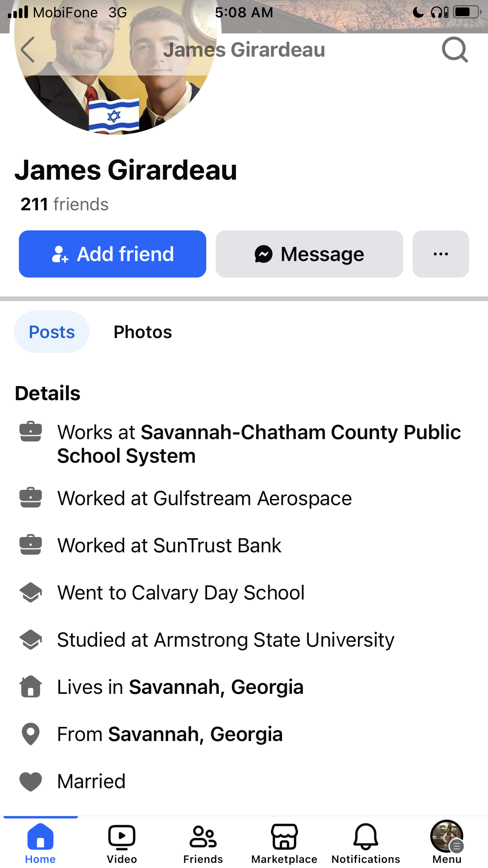Tap the Studied at Armstrong State University entry
Image resolution: width=488 pixels, height=868 pixels.
click(x=226, y=640)
